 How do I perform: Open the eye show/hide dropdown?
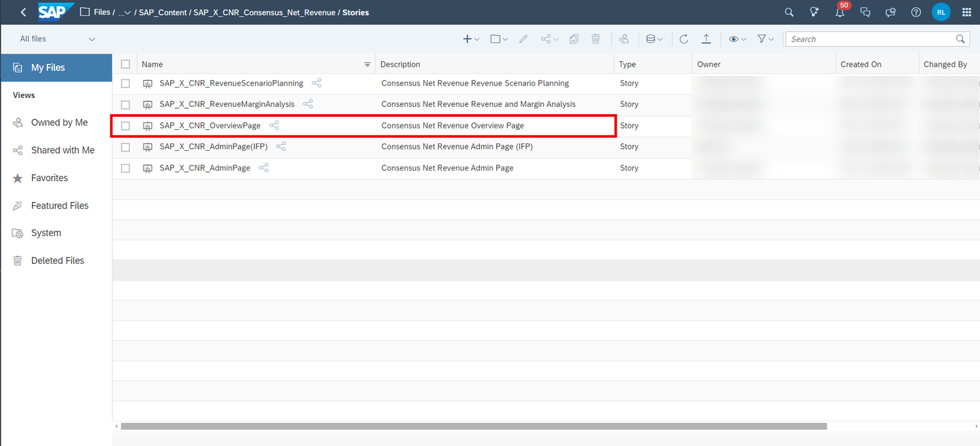(737, 39)
